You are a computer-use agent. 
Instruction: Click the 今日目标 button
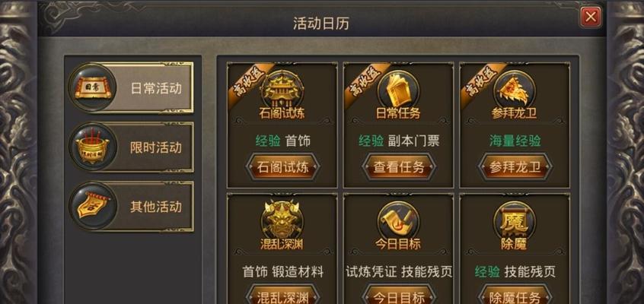click(398, 296)
